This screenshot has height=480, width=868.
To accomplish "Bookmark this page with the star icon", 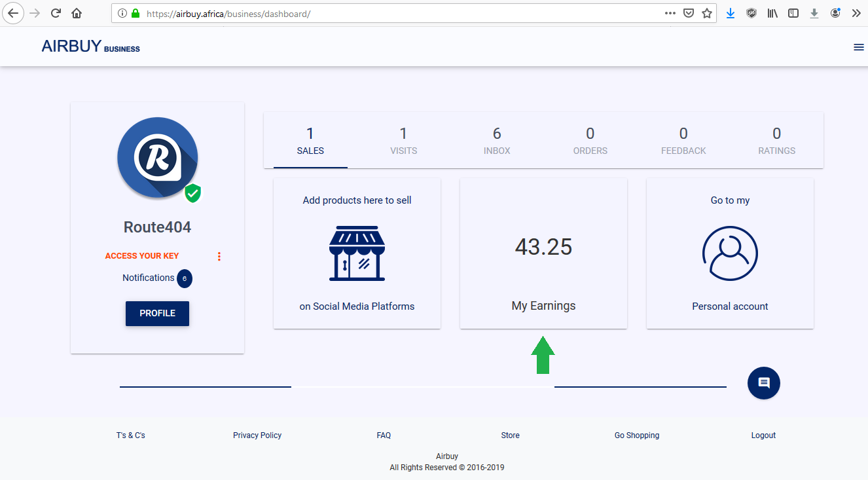I will tap(707, 13).
